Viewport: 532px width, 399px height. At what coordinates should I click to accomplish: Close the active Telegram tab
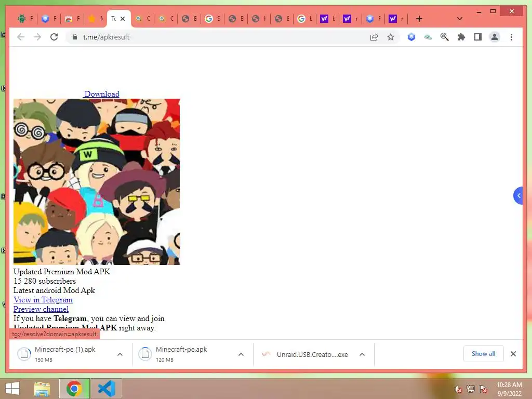pos(123,19)
